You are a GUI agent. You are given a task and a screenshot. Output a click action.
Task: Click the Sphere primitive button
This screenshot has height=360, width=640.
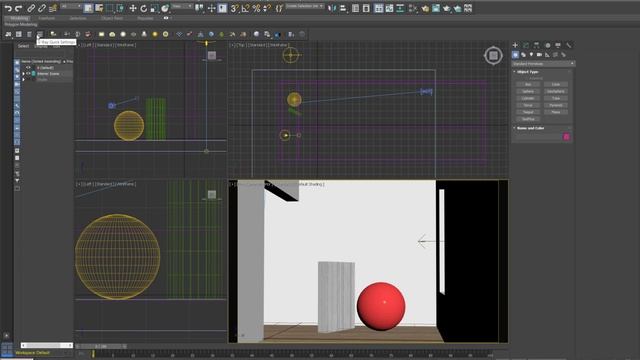pyautogui.click(x=528, y=91)
